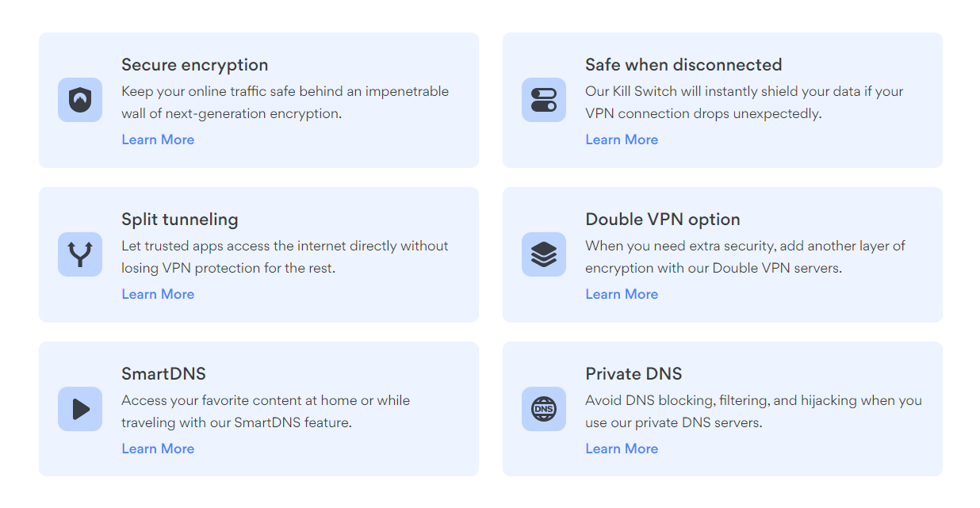
Task: Click the Private DNS globe icon
Action: click(x=544, y=409)
